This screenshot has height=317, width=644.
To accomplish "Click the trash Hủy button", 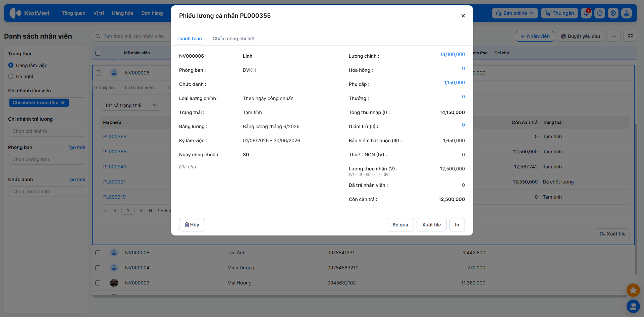I will coord(192,225).
